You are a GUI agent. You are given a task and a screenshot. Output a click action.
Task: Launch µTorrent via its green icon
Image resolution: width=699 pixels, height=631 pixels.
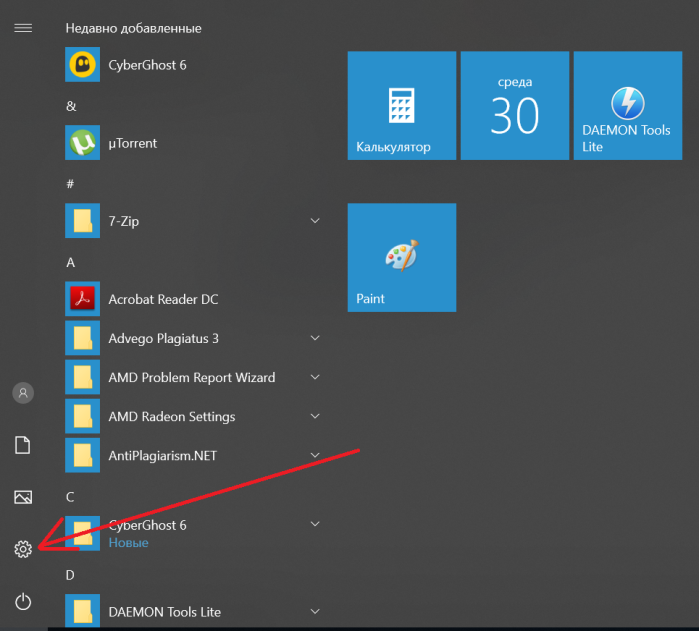coord(82,143)
